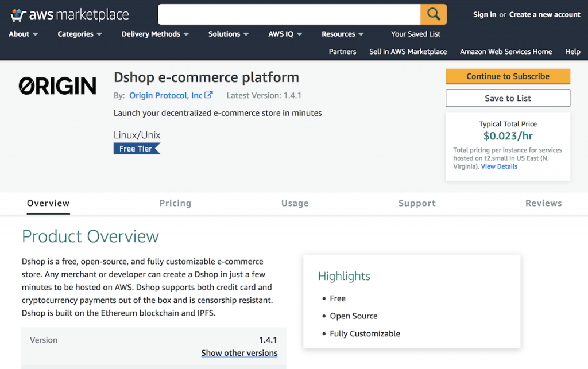588x369 pixels.
Task: Open the Resources dropdown
Action: [x=342, y=34]
